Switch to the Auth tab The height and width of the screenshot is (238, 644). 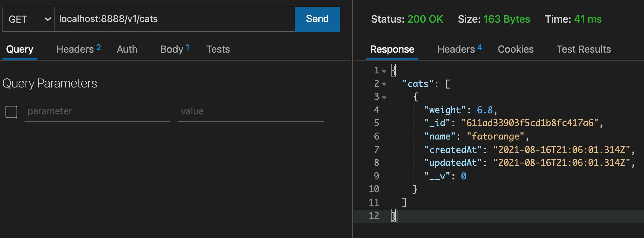tap(127, 49)
